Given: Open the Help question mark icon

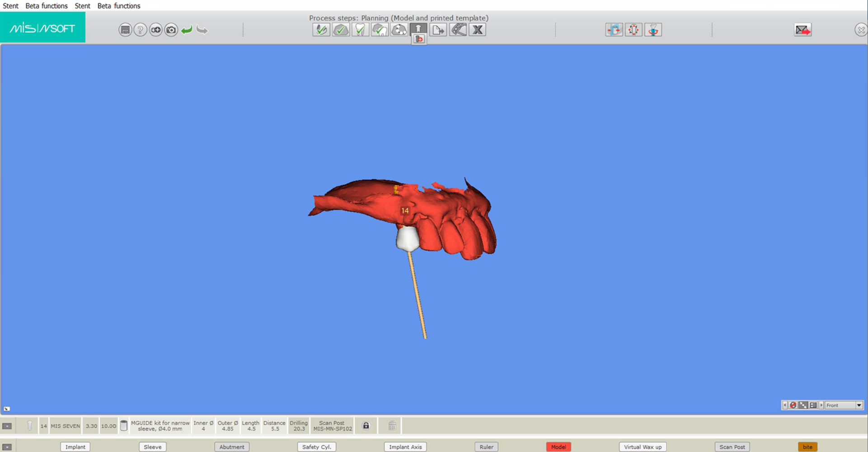Looking at the screenshot, I should coord(141,30).
